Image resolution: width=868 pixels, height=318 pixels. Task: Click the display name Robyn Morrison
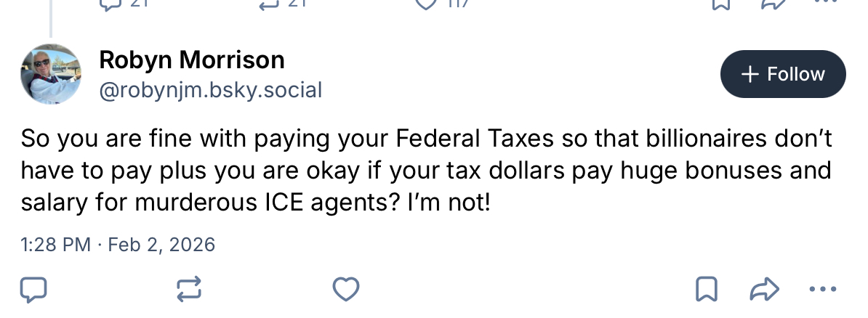(191, 60)
